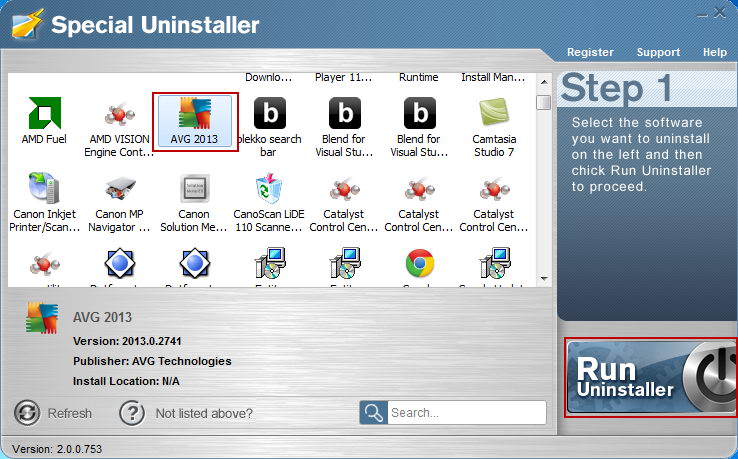This screenshot has width=738, height=459.
Task: Close the Special Uninstaller window
Action: (720, 13)
